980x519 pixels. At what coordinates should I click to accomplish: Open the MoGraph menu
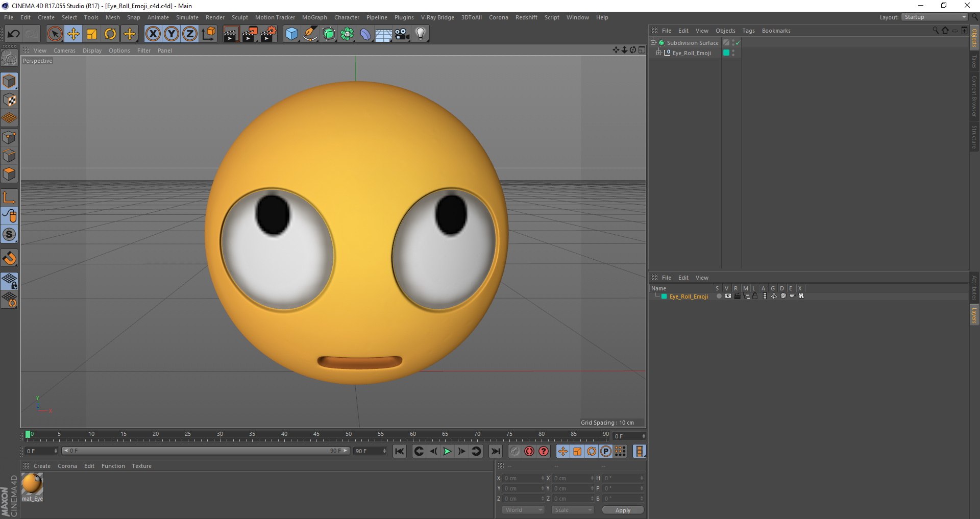point(314,17)
